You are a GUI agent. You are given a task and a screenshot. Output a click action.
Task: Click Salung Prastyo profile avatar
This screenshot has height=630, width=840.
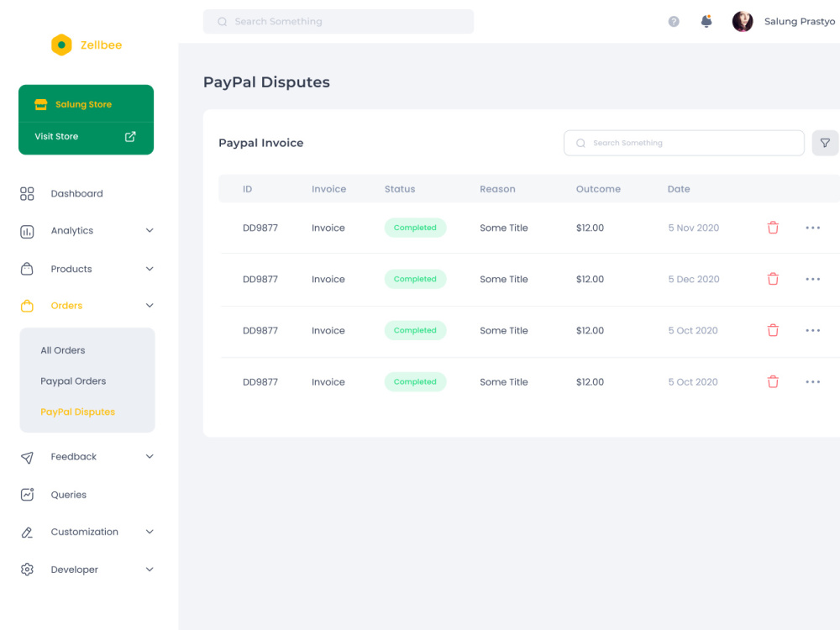coord(743,22)
